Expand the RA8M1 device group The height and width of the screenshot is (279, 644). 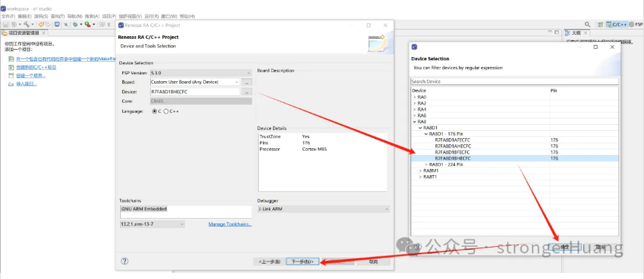pos(420,170)
